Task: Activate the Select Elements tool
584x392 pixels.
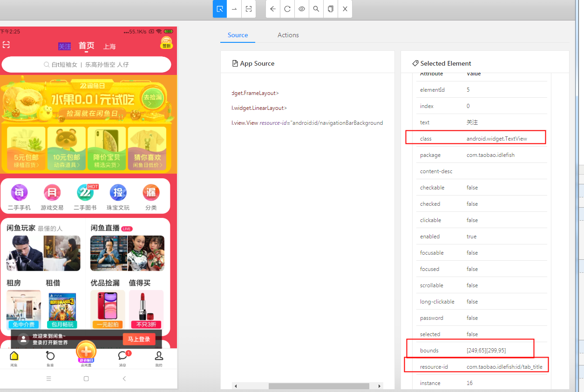Action: click(220, 9)
